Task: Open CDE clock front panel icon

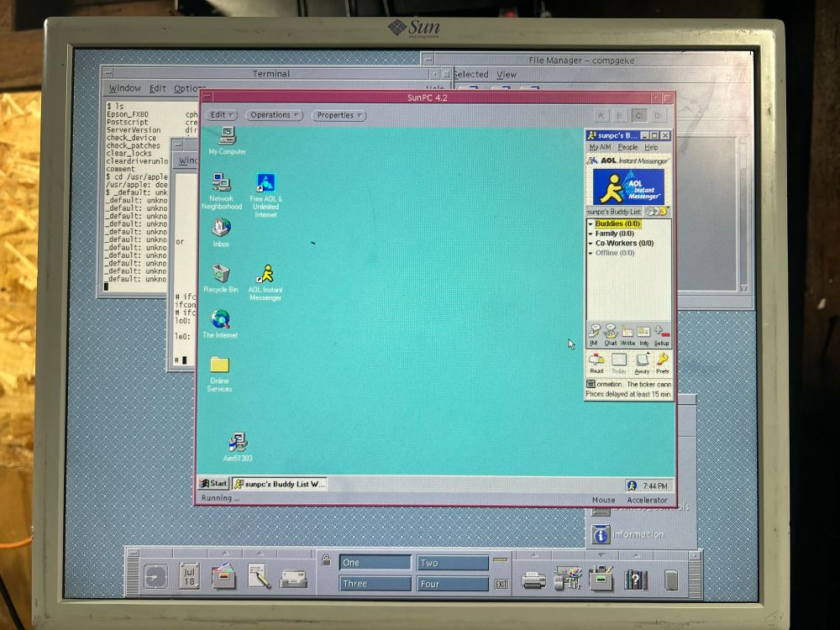Action: (155, 577)
